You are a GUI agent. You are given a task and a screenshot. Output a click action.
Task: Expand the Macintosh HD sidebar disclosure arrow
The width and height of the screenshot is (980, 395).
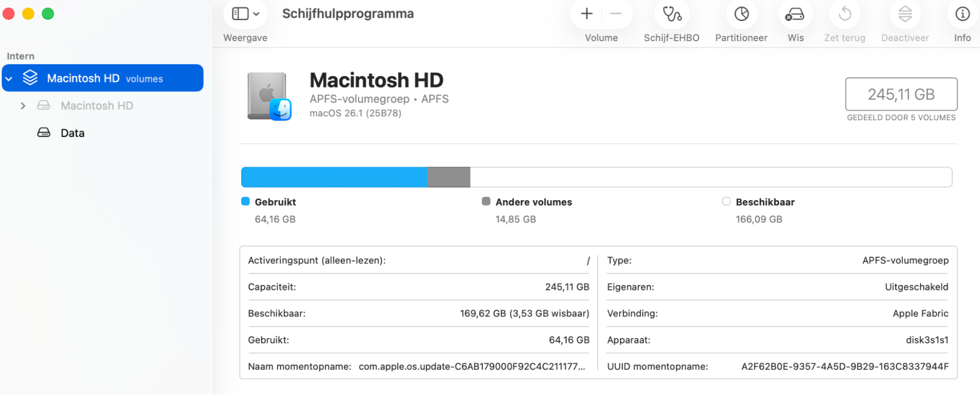(x=23, y=105)
